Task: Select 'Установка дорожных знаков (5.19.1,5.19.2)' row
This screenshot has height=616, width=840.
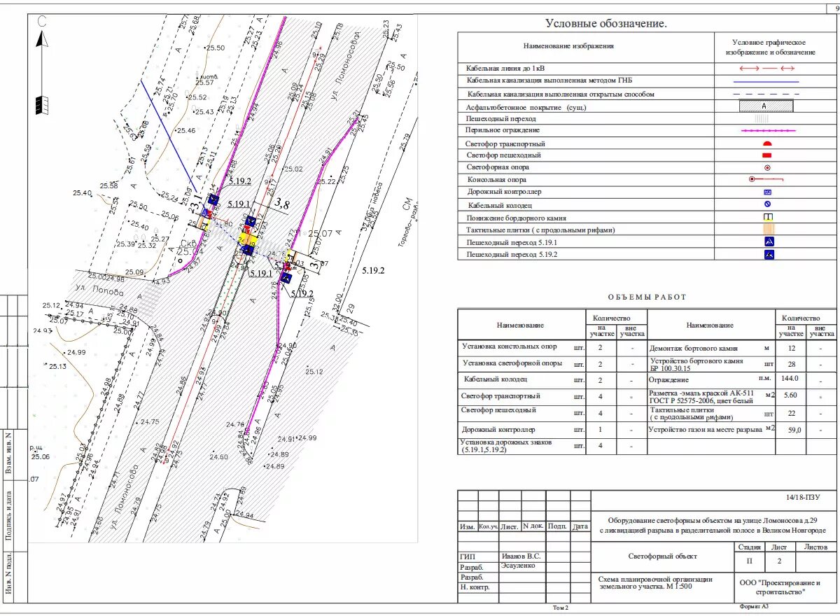Action: 552,446
